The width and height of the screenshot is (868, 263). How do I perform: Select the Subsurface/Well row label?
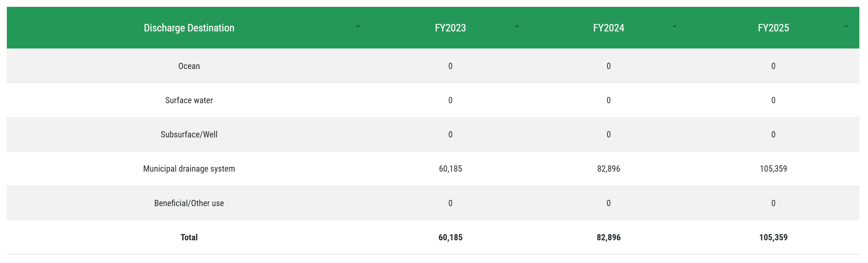[189, 134]
